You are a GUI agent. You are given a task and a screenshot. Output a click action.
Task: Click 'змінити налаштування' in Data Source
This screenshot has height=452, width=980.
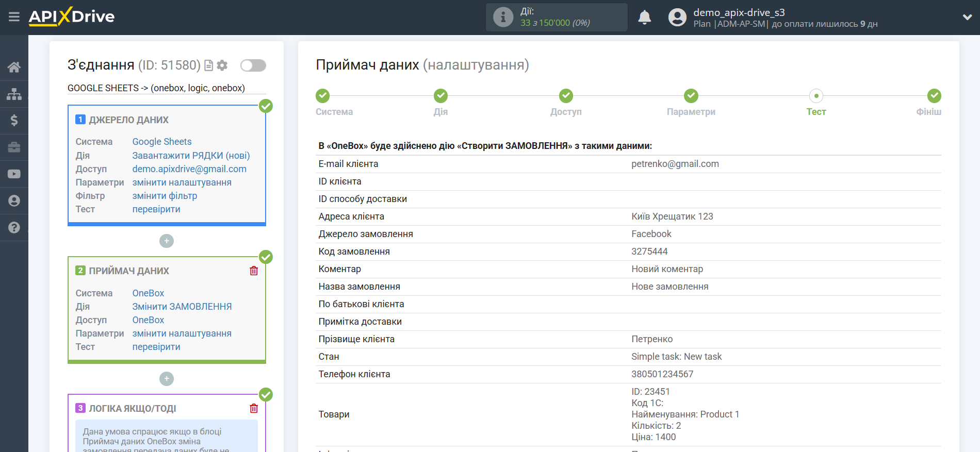(182, 182)
